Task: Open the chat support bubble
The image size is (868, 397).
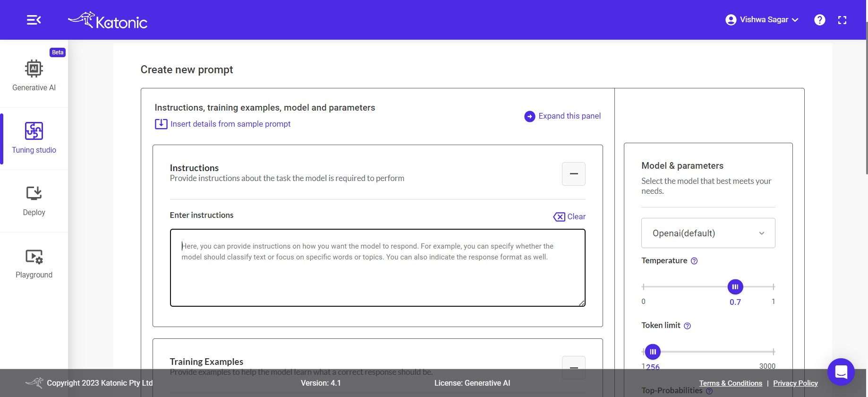Action: (841, 372)
